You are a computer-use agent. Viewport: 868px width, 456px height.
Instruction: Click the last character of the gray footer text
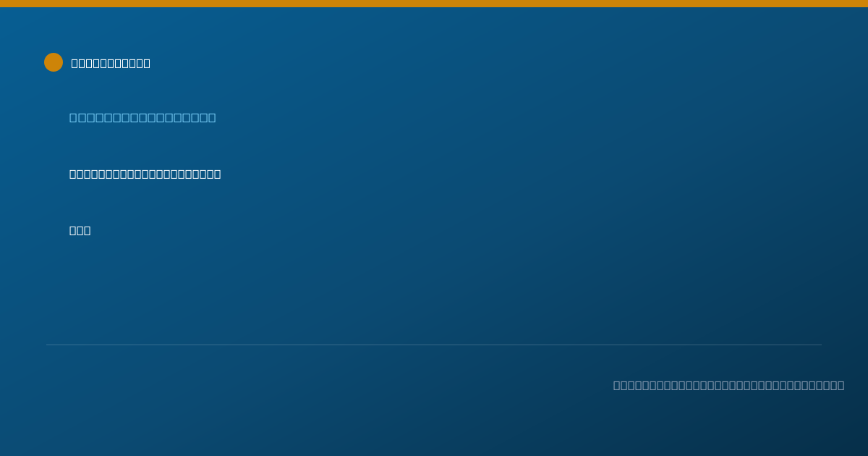coord(841,385)
